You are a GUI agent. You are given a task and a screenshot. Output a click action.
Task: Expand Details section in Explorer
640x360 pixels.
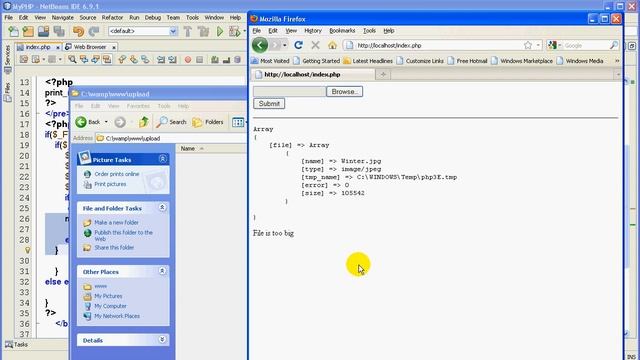pos(162,340)
